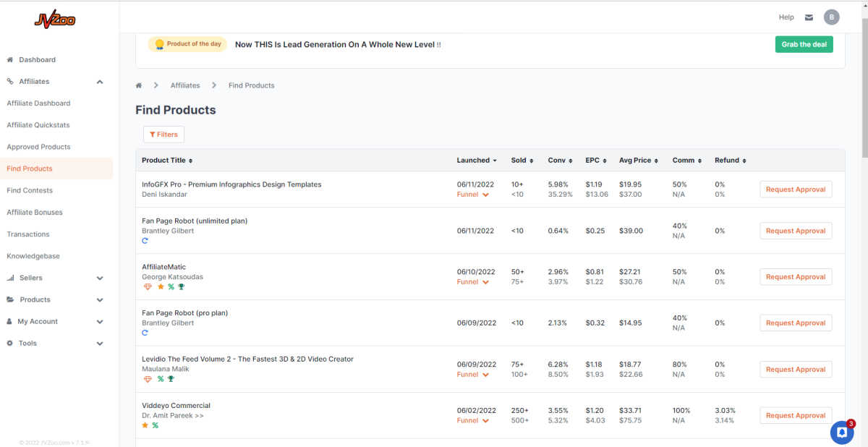
Task: Request approval for AffiliateMatic
Action: click(x=796, y=277)
